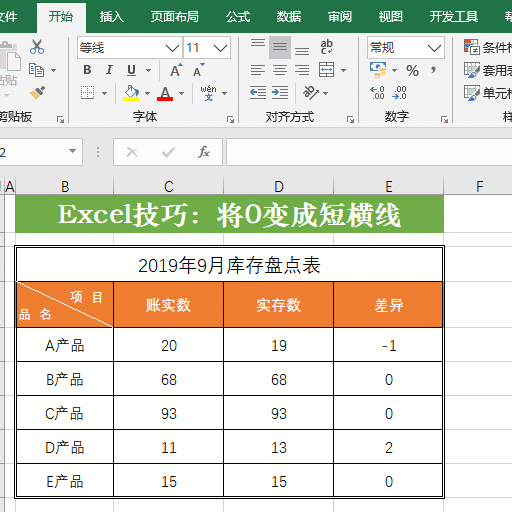
Task: Expand Copy options arrow
Action: (x=53, y=70)
